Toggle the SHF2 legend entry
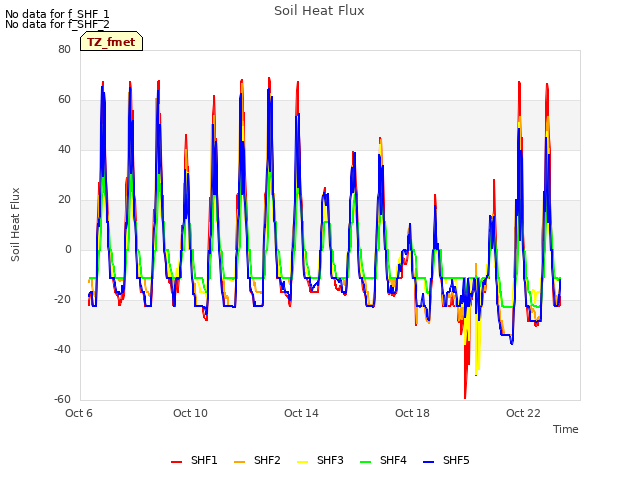 257,460
